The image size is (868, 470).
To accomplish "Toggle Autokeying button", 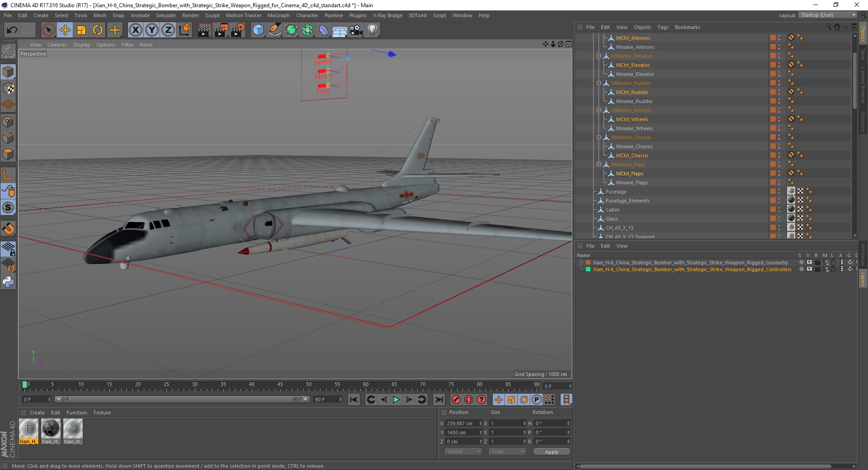I will pyautogui.click(x=469, y=399).
